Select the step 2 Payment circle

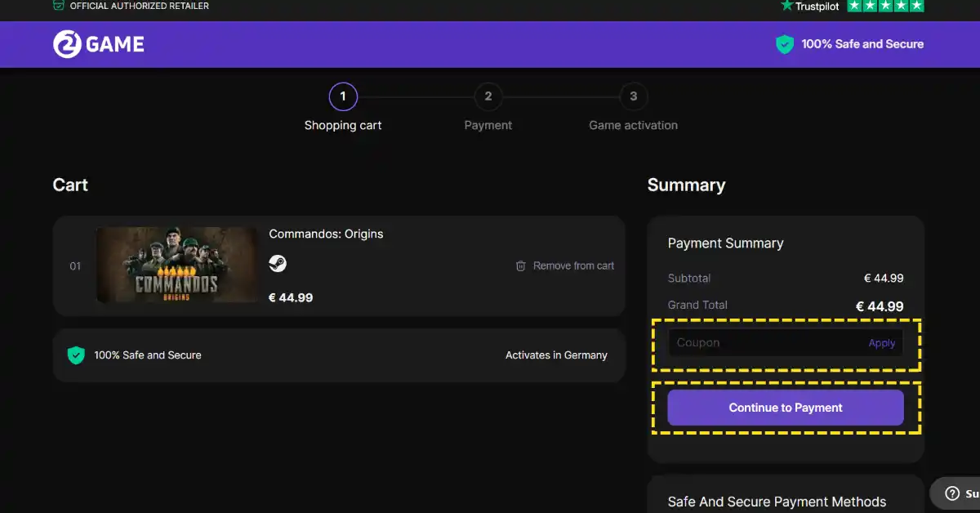[488, 96]
